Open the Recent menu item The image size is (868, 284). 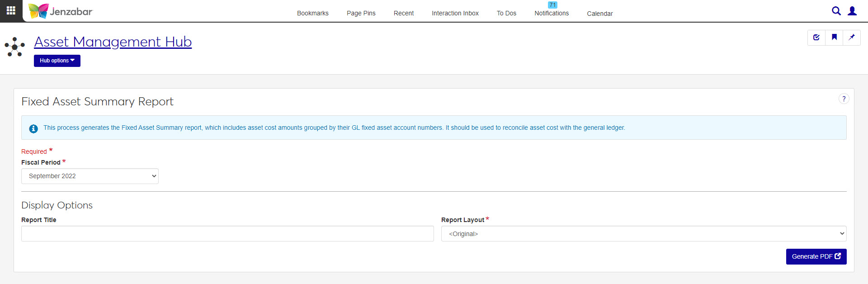(403, 13)
